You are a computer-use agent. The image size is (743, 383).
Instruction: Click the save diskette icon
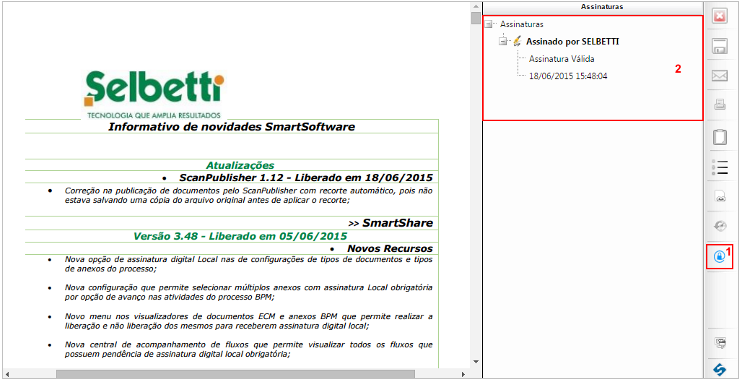click(x=719, y=47)
